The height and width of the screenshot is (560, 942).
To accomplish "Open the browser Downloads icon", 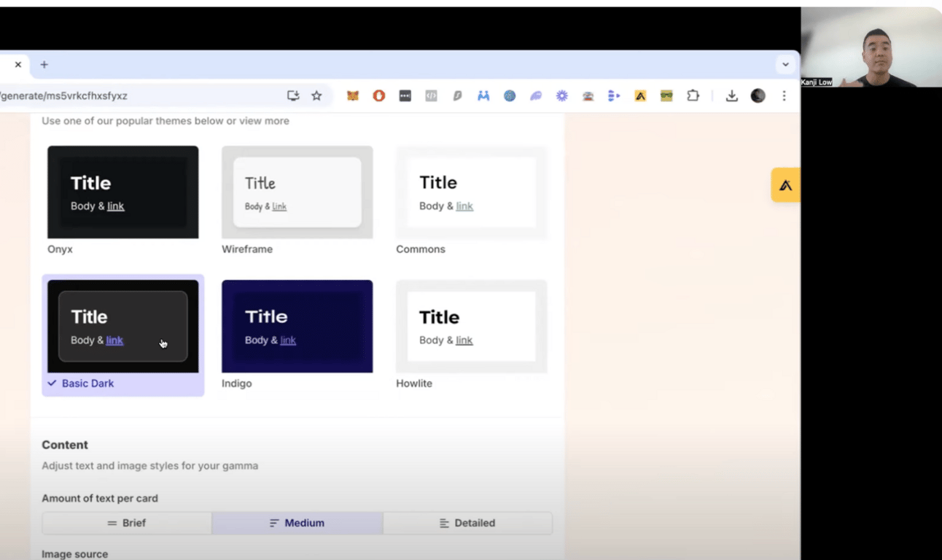I will pos(732,96).
